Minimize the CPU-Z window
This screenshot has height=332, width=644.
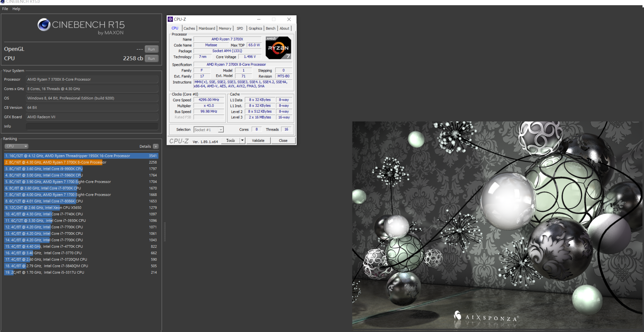[x=259, y=19]
